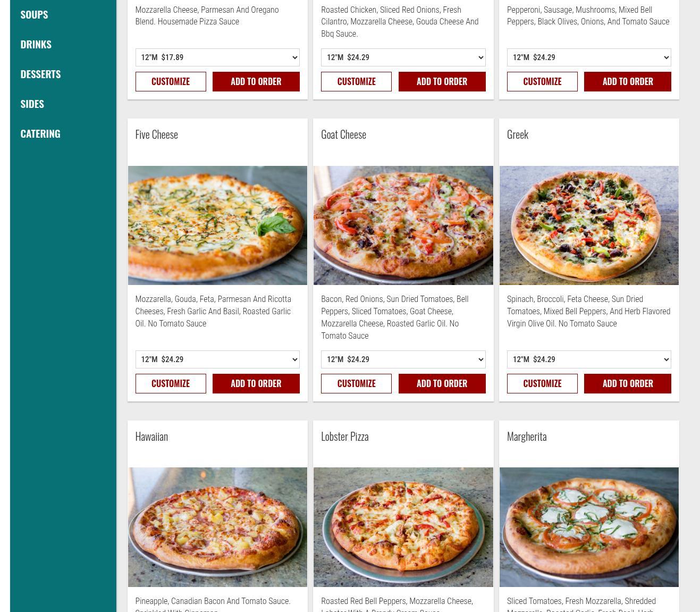Open the Catering sidebar link
Viewport: 700px width, 612px height.
[x=40, y=133]
